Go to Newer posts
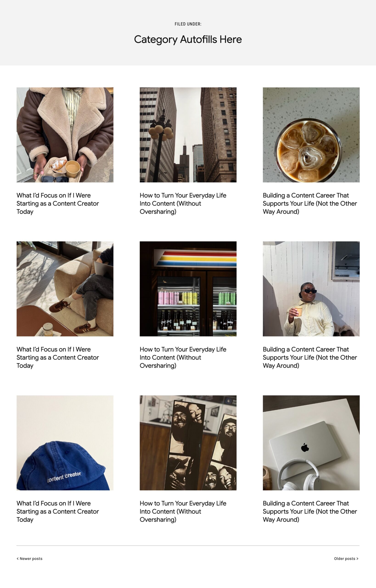376x588 pixels. click(30, 558)
